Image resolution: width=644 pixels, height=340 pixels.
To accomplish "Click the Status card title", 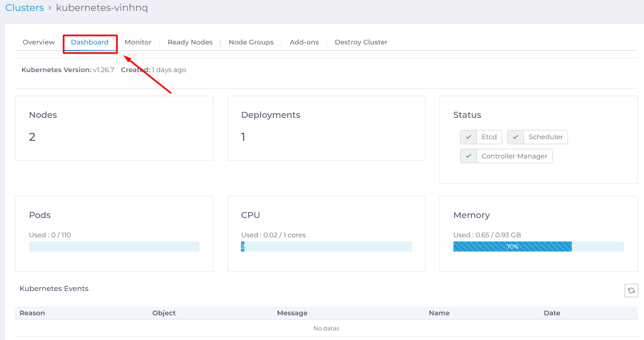I will tap(467, 115).
